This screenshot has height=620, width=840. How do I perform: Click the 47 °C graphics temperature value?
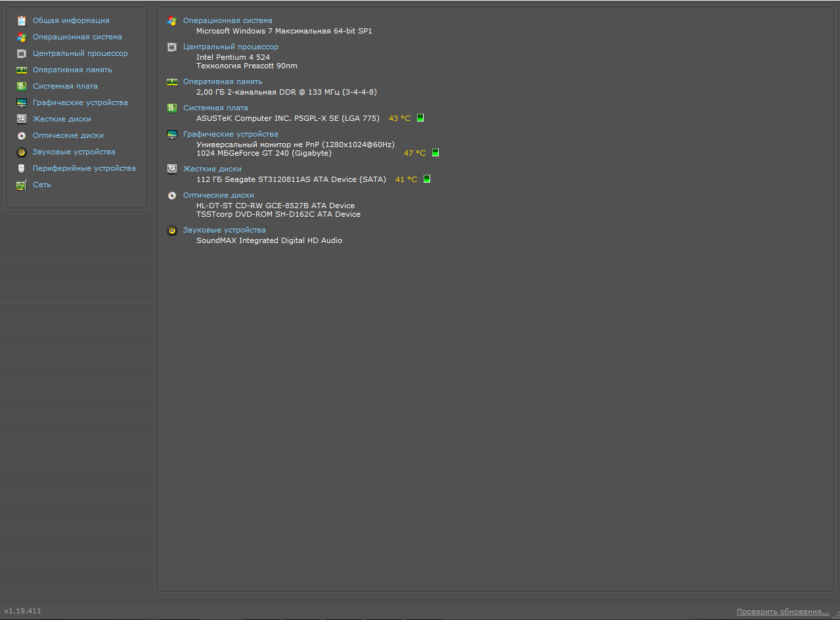(x=414, y=153)
